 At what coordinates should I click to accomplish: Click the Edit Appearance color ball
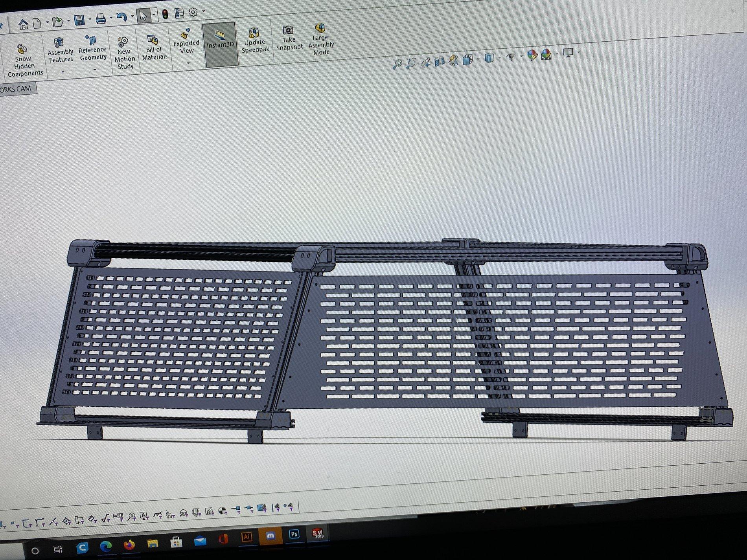coord(532,55)
